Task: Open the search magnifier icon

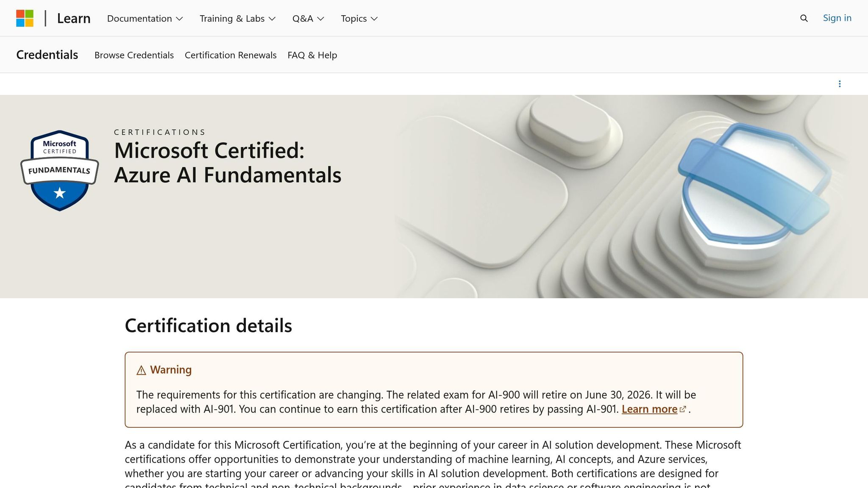Action: coord(804,18)
